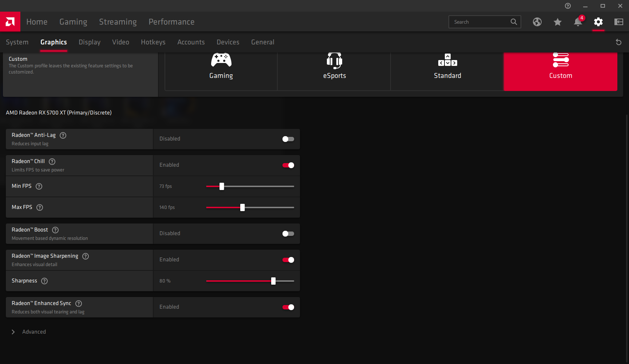Disable Radeon Enhanced Sync toggle

288,307
